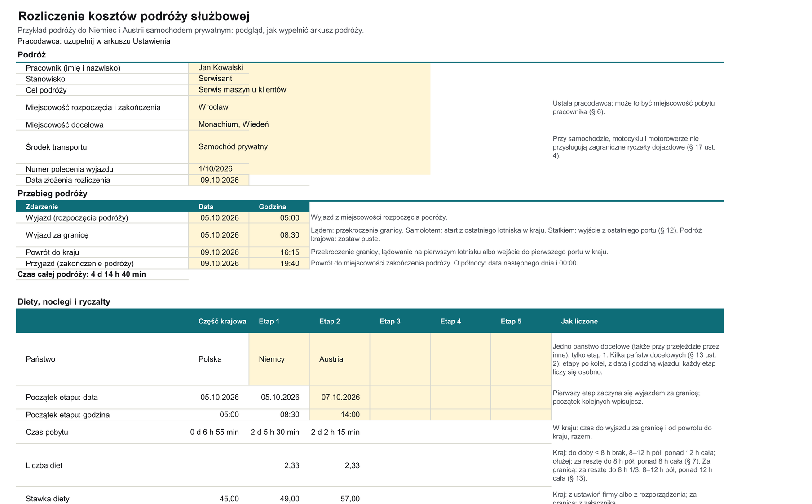Click diet rate '45,00' for Część krajowa
The width and height of the screenshot is (812, 504).
click(x=229, y=499)
